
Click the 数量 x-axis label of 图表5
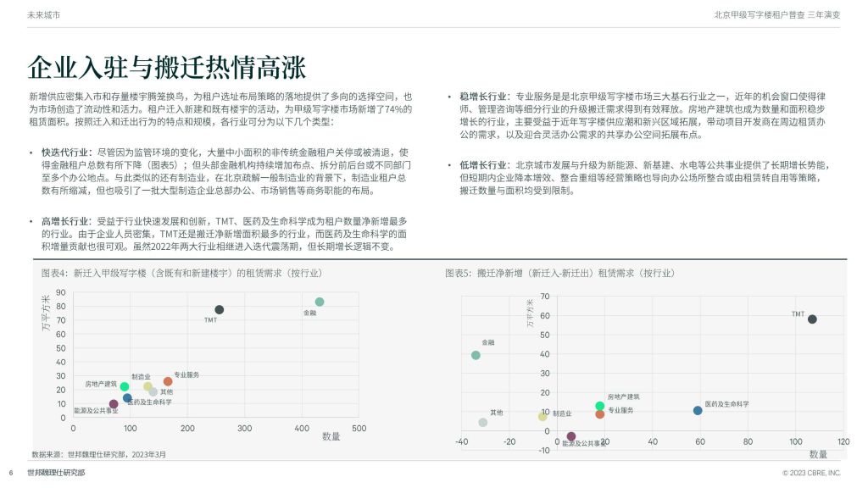pyautogui.click(x=818, y=454)
